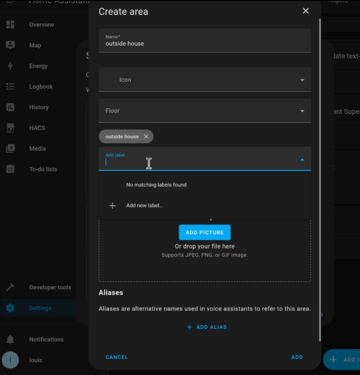Open the Map sidebar icon
Image resolution: width=360 pixels, height=375 pixels.
pyautogui.click(x=10, y=45)
